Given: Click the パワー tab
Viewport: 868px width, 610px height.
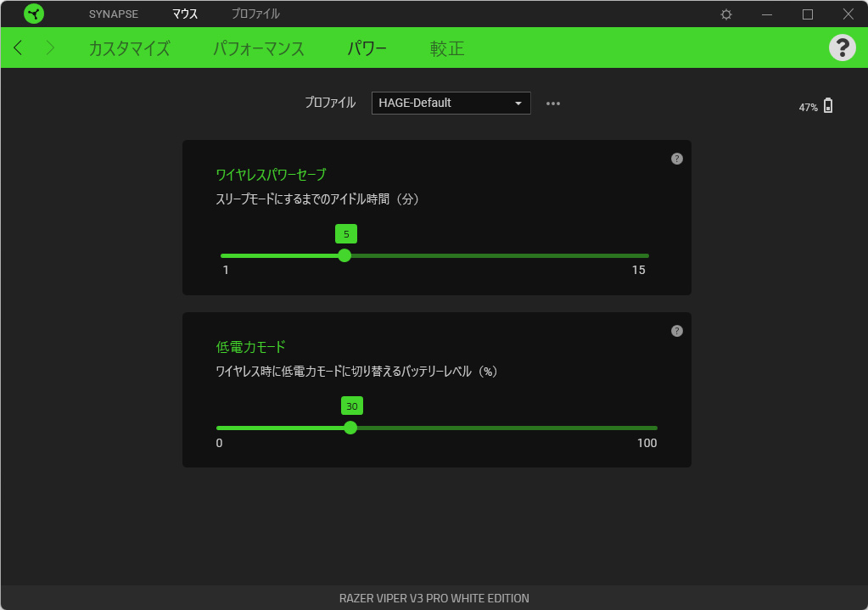Looking at the screenshot, I should pos(367,48).
